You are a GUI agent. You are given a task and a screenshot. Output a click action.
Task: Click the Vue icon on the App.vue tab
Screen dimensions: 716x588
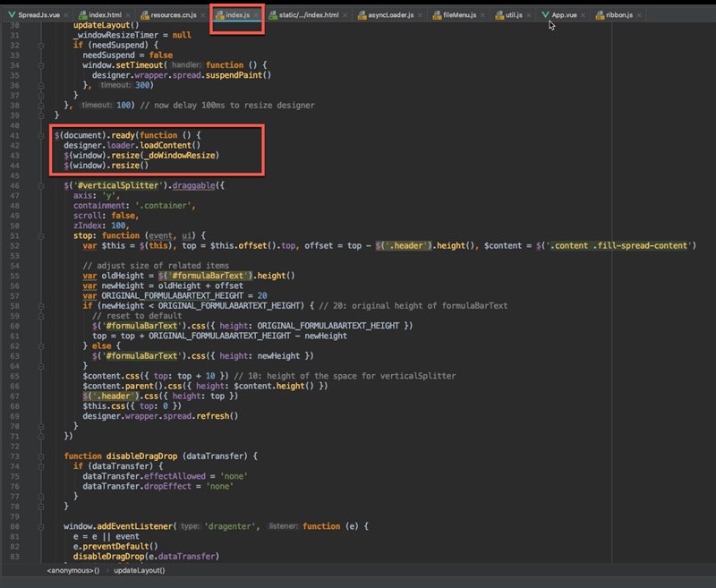tap(545, 15)
